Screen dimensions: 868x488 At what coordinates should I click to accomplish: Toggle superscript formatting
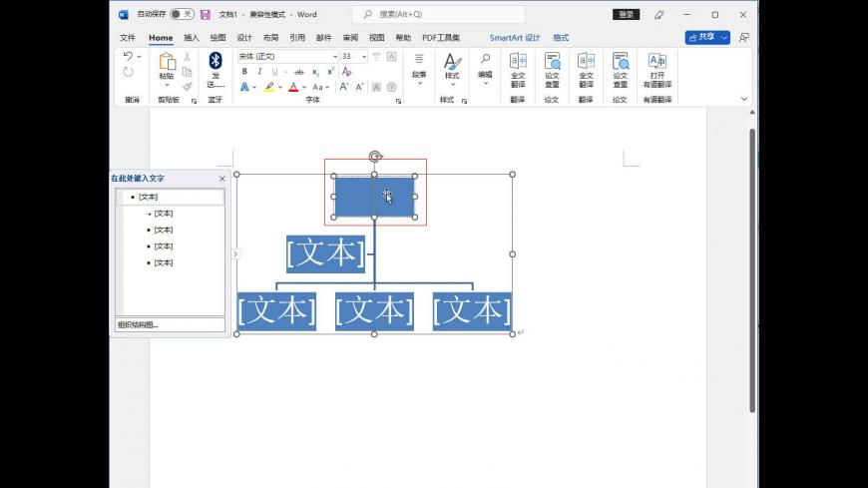tap(330, 72)
